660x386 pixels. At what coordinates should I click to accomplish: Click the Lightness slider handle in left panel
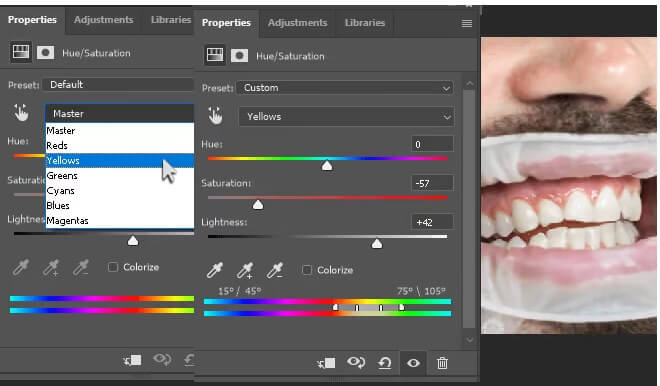(x=133, y=241)
